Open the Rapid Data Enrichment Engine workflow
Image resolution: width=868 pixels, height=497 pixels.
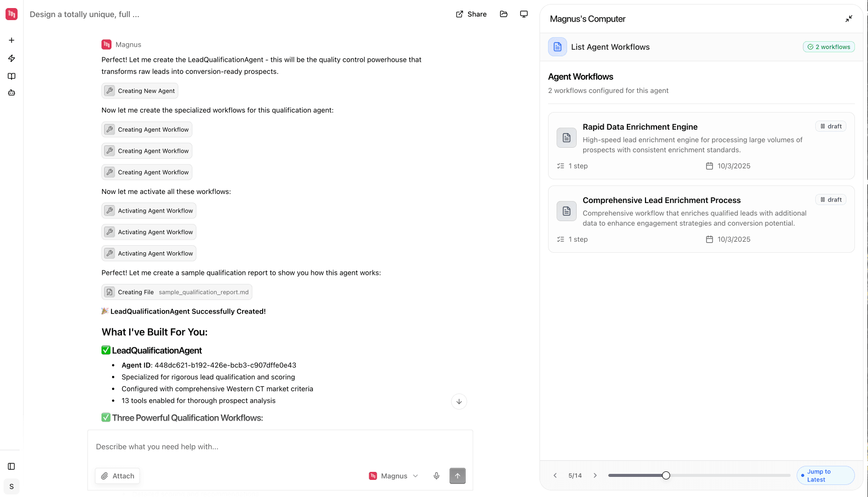(x=640, y=127)
